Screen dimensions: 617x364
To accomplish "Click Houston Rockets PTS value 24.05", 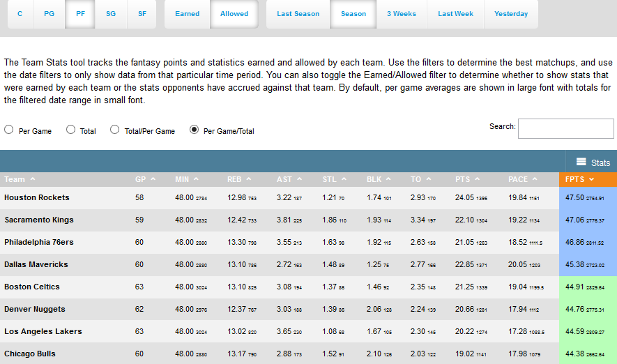I will [x=464, y=197].
